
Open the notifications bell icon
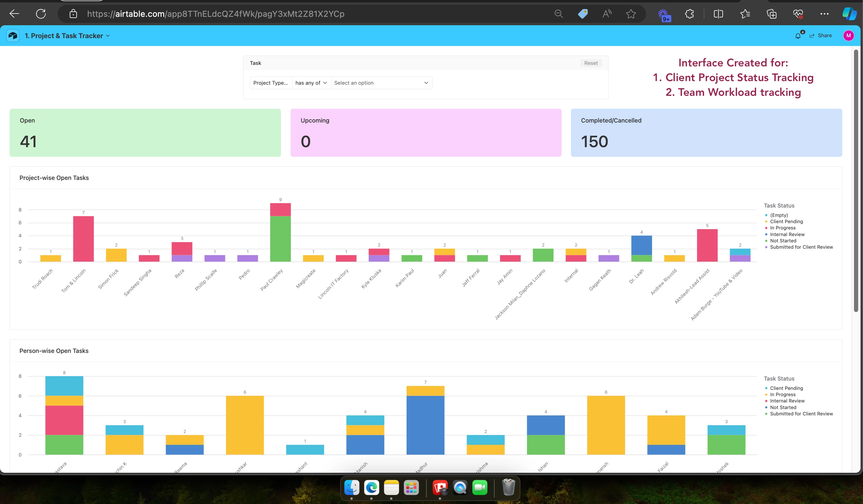[x=797, y=36]
